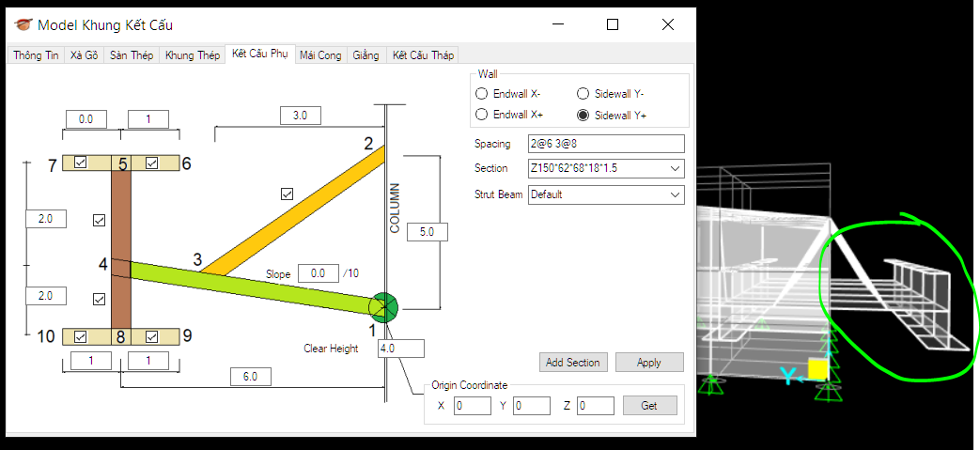Click the green sloped beam in diagram
This screenshot has height=450, width=980.
[x=254, y=286]
